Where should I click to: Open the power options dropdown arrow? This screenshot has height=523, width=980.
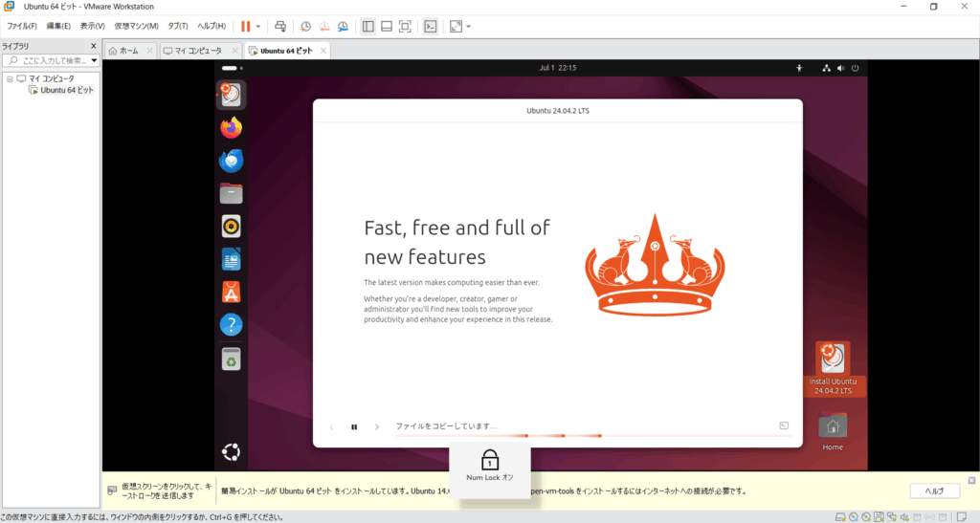coord(257,26)
